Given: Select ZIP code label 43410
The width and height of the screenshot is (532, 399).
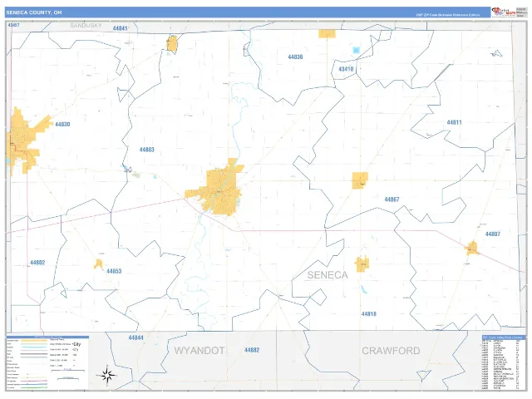Looking at the screenshot, I should 346,69.
